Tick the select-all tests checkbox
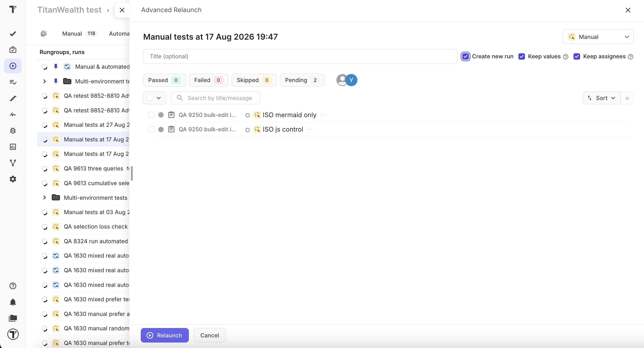The height and width of the screenshot is (348, 644). (x=150, y=98)
